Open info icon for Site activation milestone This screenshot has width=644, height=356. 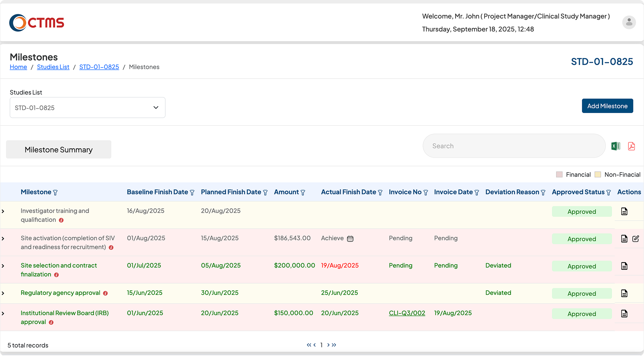coord(111,248)
